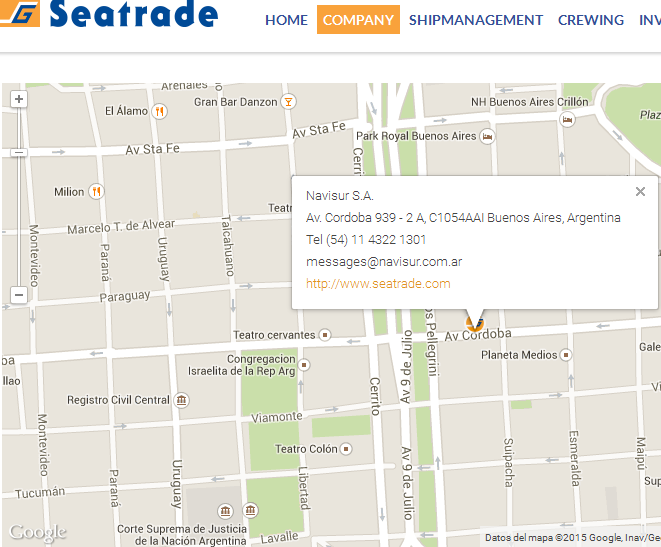Close the Navisur S.A. info window
This screenshot has width=661, height=547.
click(x=640, y=192)
